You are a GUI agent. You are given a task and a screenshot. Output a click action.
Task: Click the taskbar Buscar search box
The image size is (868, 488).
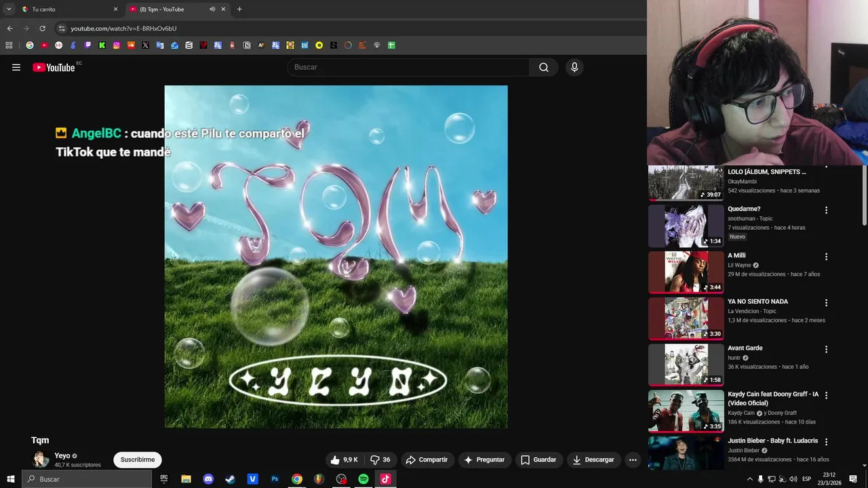pyautogui.click(x=87, y=479)
